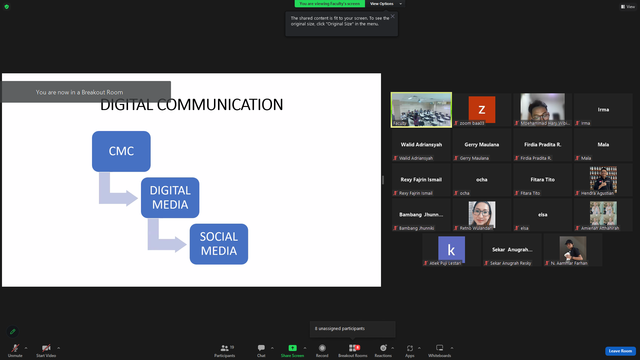This screenshot has height=360, width=640.
Task: Open Breakout Rooms from the toolbar
Action: point(353,350)
